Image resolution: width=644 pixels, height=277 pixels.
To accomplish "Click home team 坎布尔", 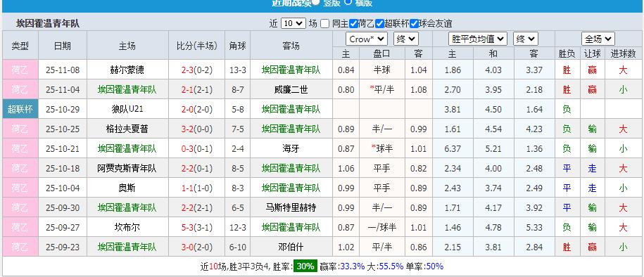I will click(x=127, y=227).
